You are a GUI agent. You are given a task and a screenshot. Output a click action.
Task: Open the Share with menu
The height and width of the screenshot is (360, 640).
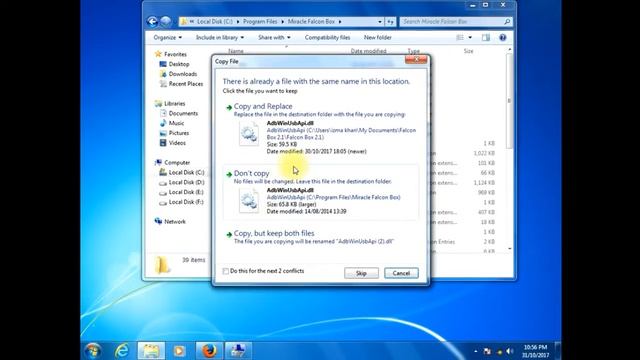point(274,38)
